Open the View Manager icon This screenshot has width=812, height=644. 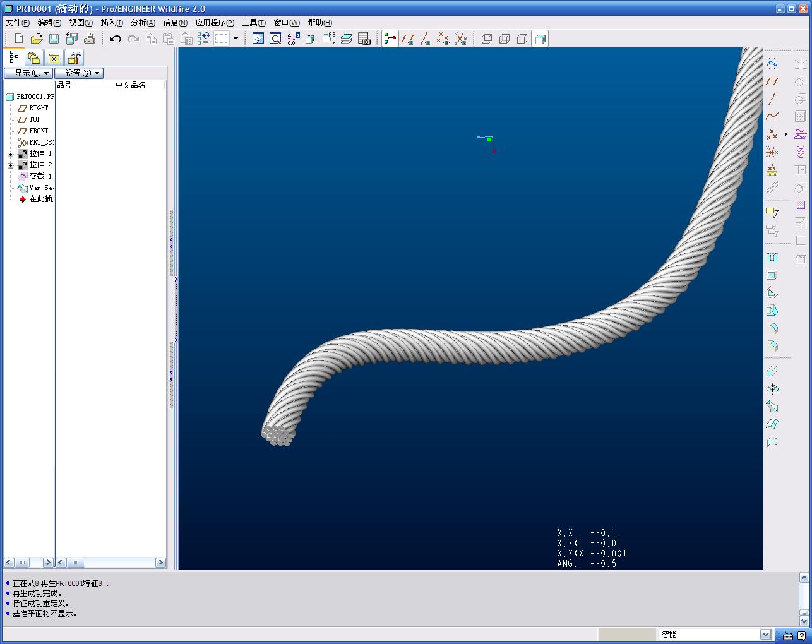(x=364, y=39)
